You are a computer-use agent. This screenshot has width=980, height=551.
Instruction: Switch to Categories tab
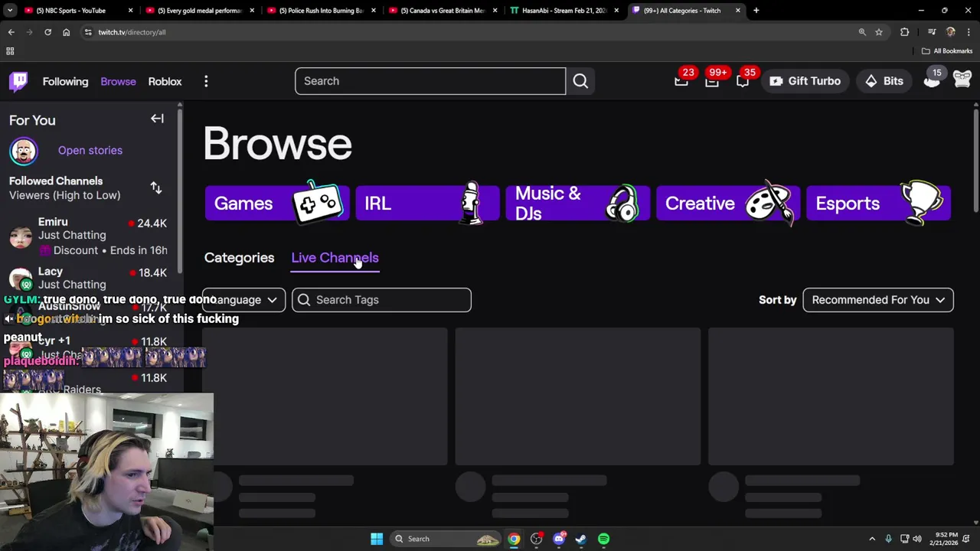click(239, 258)
